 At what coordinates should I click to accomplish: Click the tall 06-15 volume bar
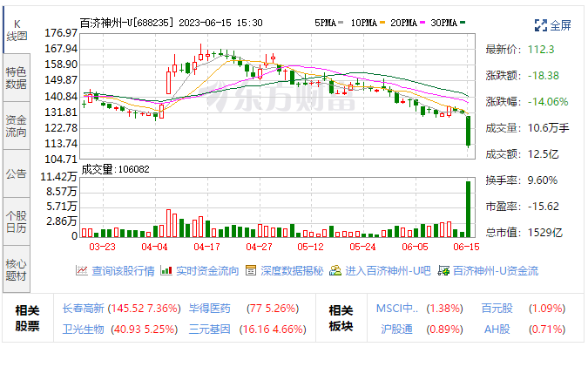click(x=468, y=209)
